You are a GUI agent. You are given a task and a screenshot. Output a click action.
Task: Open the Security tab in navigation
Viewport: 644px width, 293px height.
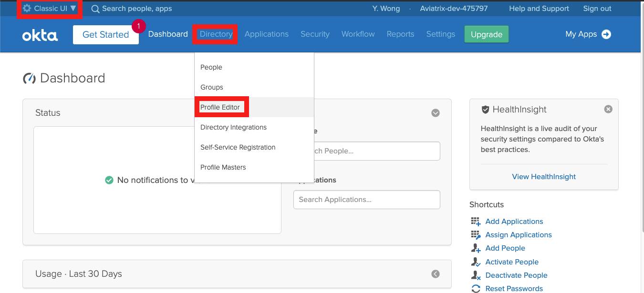[315, 34]
